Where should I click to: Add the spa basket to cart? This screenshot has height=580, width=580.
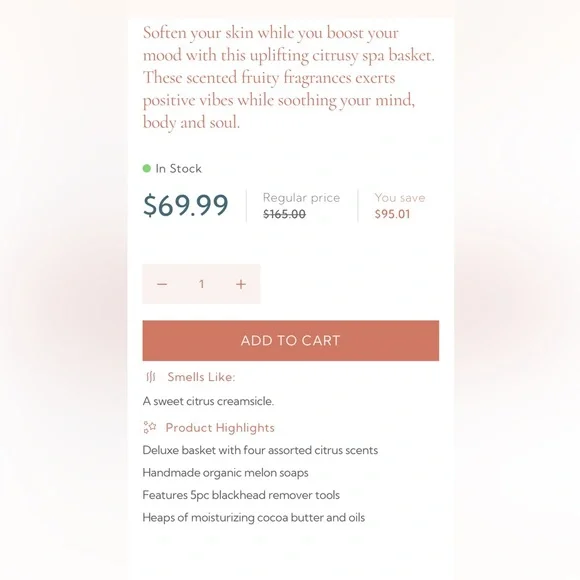point(291,340)
